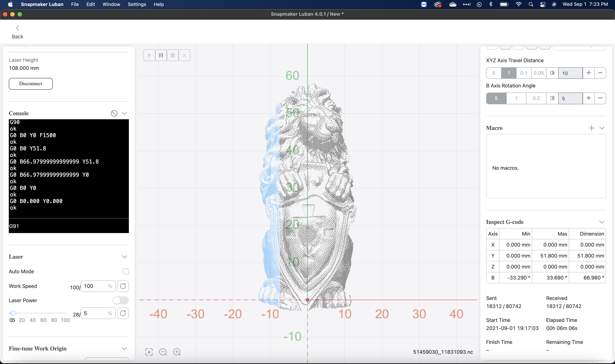Refresh the Work Speed value

(x=123, y=286)
